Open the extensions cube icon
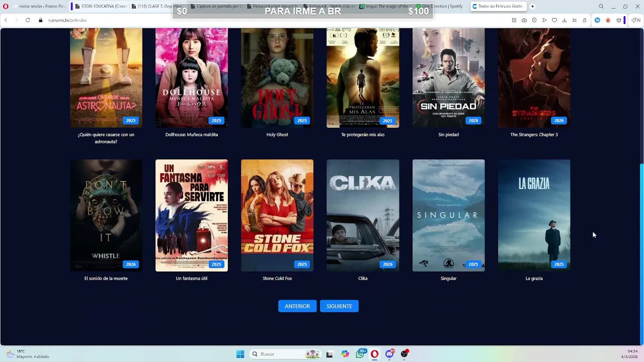 point(619,20)
